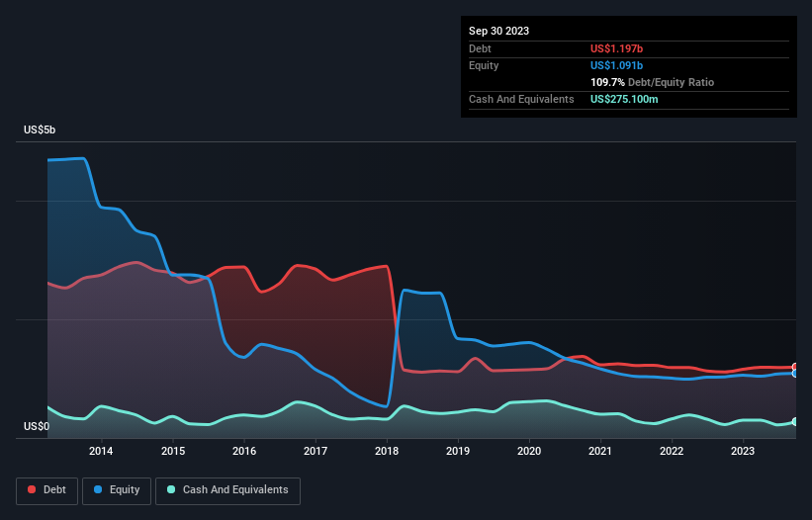Viewport: 812px width, 520px height.
Task: Click the 2016 x-axis label
Action: [244, 451]
